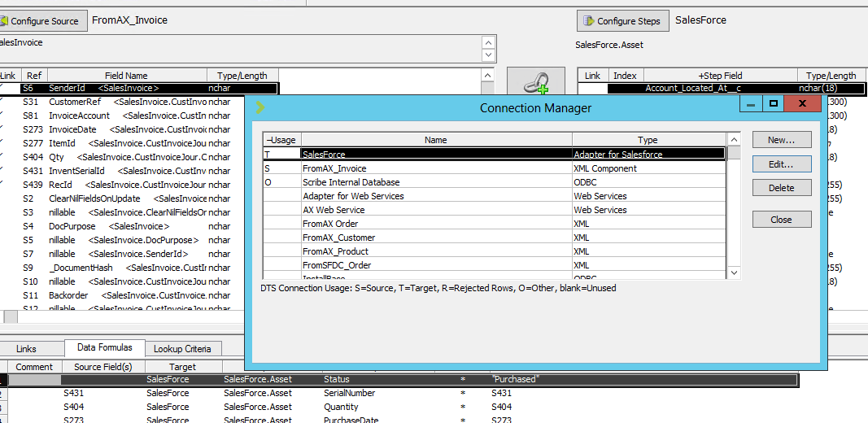Image resolution: width=868 pixels, height=423 pixels.
Task: Select the Quantity formula row
Action: (399, 408)
